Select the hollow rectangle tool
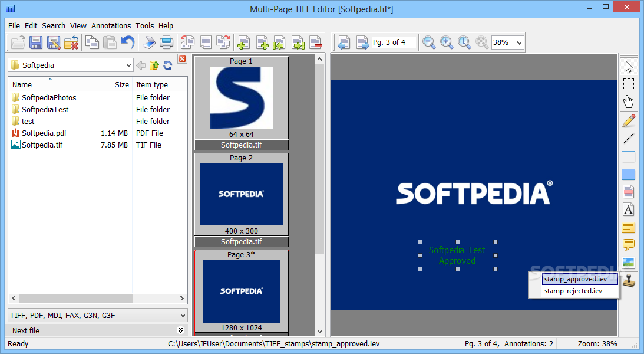644x354 pixels. tap(629, 157)
